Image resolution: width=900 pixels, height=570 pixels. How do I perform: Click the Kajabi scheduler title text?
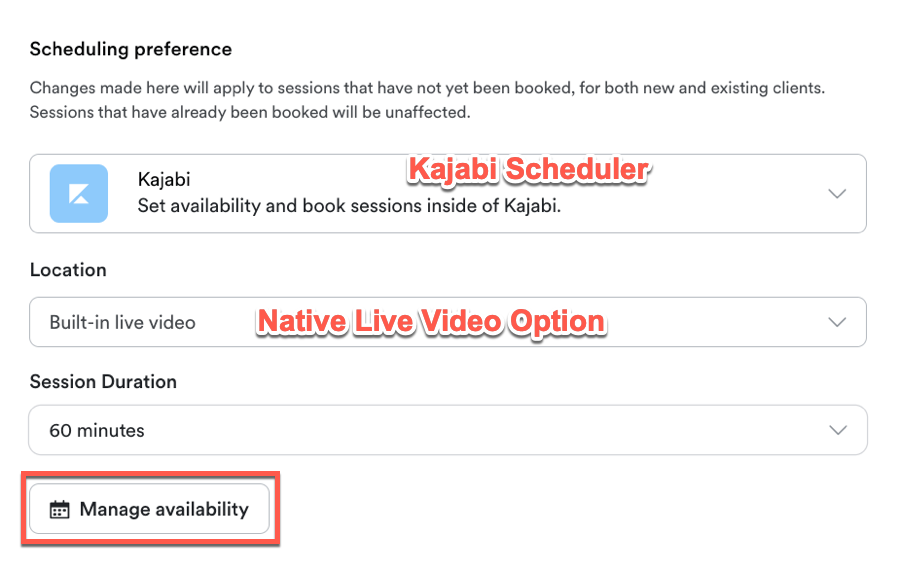pyautogui.click(x=164, y=180)
